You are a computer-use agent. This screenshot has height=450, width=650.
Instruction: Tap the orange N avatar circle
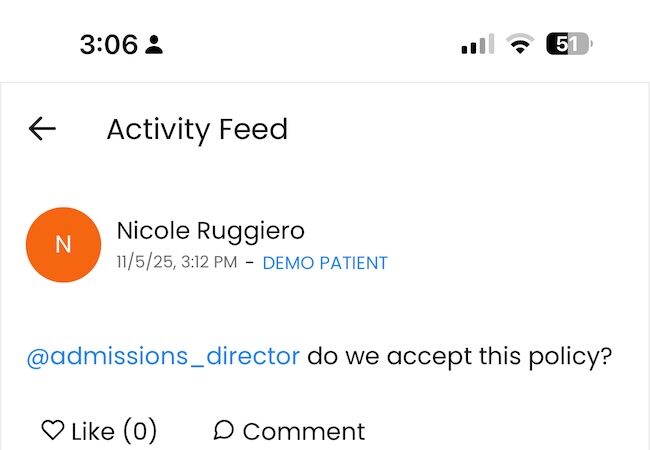coord(63,245)
